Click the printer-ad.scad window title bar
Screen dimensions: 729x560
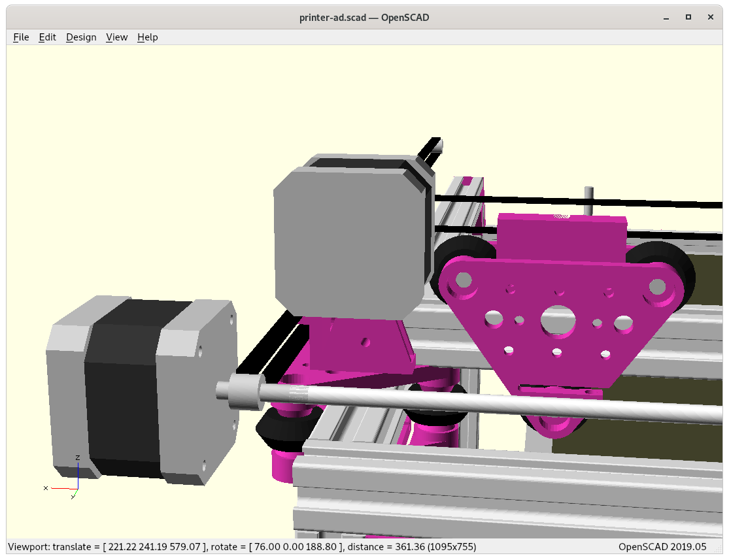tap(364, 18)
